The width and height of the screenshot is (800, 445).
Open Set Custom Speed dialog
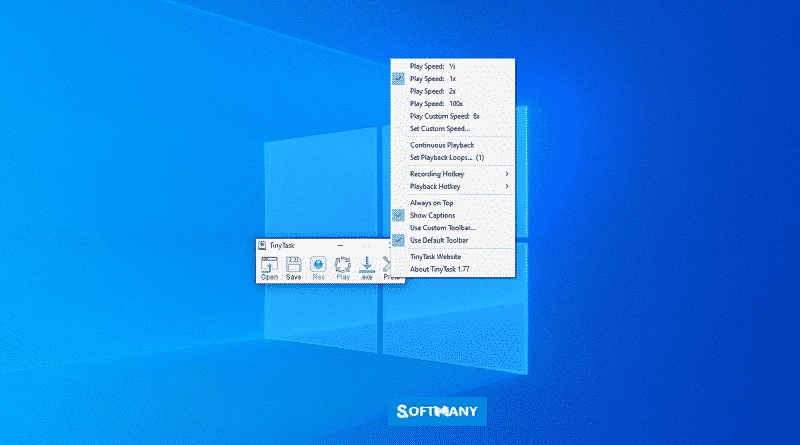pos(439,128)
